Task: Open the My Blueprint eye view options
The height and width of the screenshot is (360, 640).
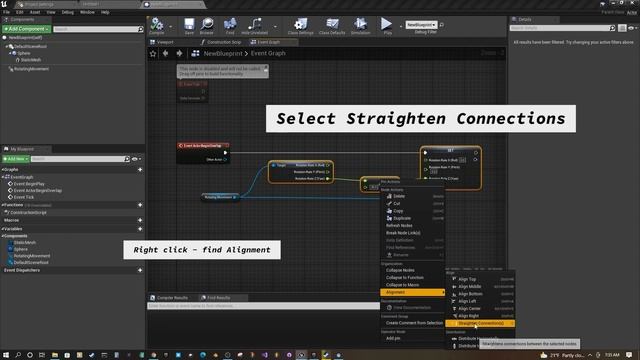Action: (x=136, y=159)
